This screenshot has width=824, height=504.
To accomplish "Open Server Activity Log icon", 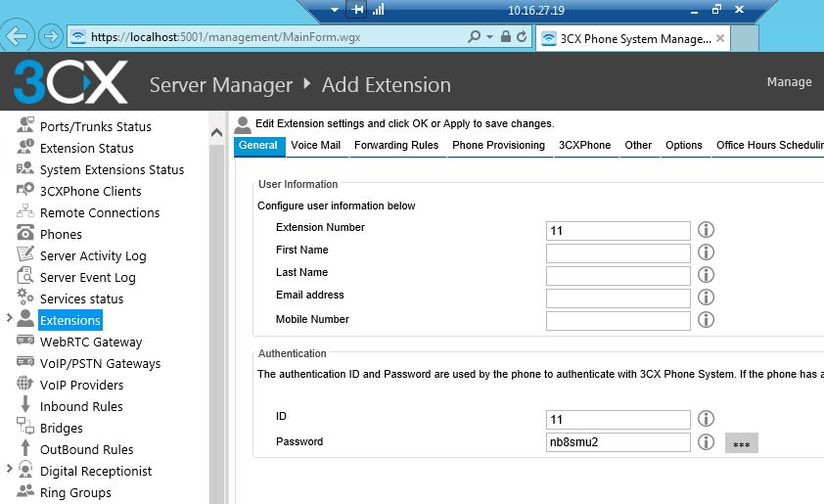I will click(x=25, y=254).
